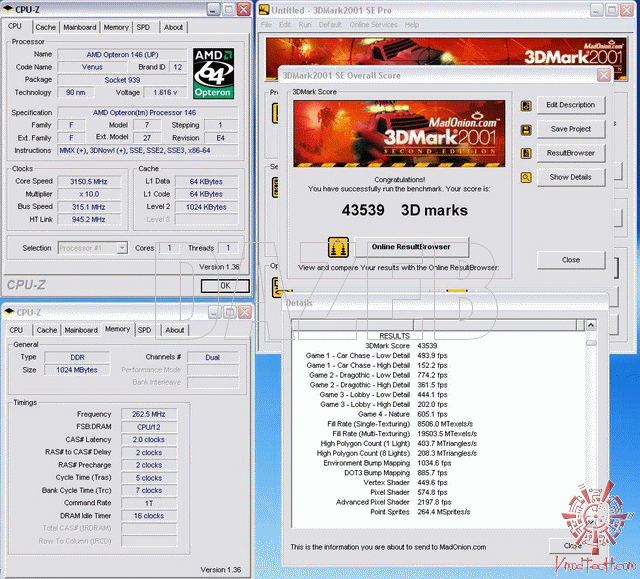
Task: Click 'Point Sprites' result row
Action: click(x=420, y=512)
